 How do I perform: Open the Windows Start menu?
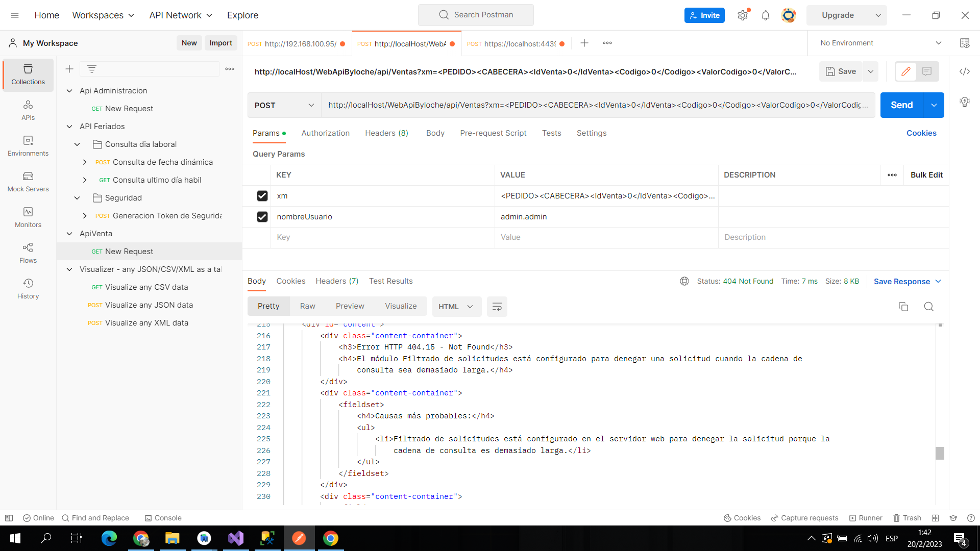point(15,538)
